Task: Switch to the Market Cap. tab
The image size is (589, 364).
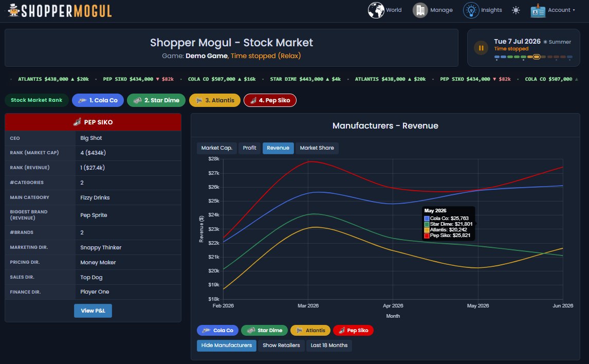Action: click(217, 148)
